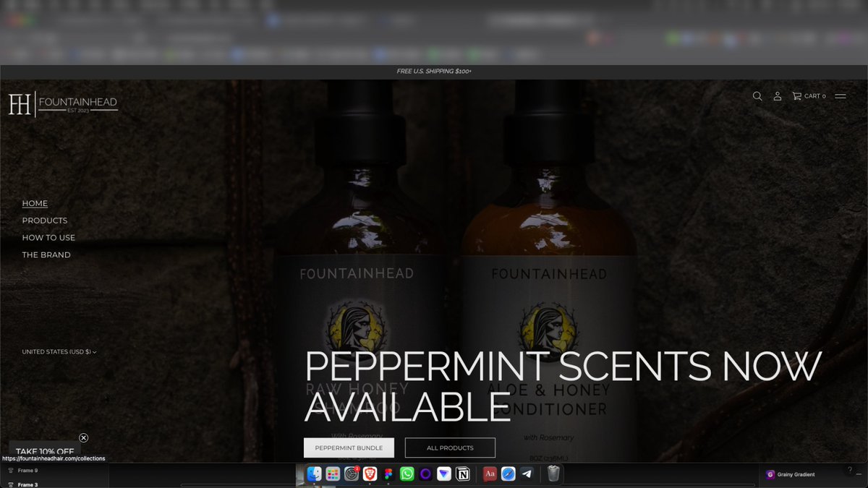Close the Take 10% Off popup
The height and width of the screenshot is (488, 868).
pos(84,437)
